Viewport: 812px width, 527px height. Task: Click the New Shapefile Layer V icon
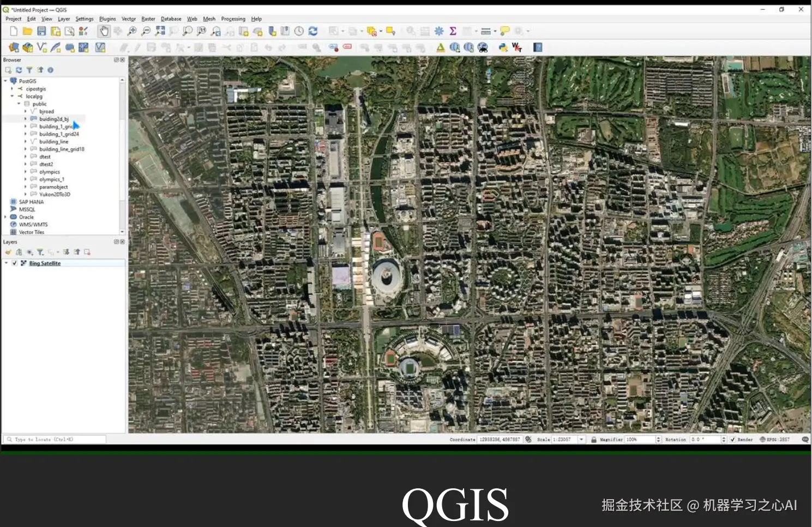pyautogui.click(x=41, y=47)
